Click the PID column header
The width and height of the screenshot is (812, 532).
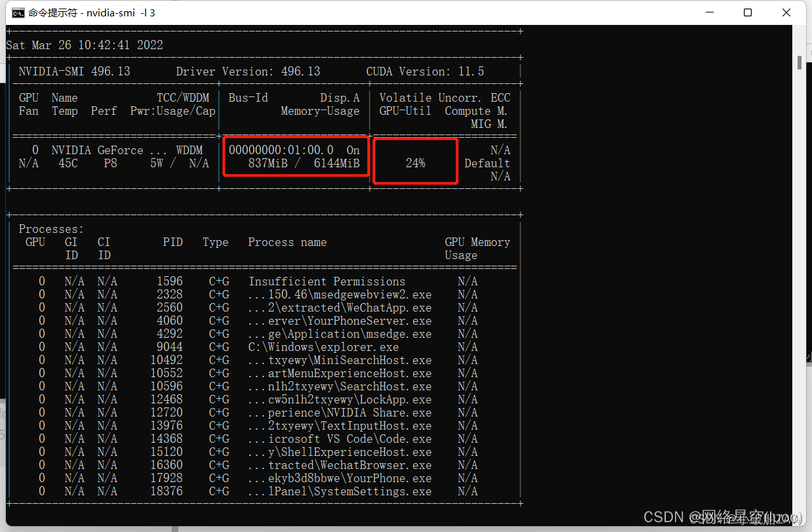[173, 242]
